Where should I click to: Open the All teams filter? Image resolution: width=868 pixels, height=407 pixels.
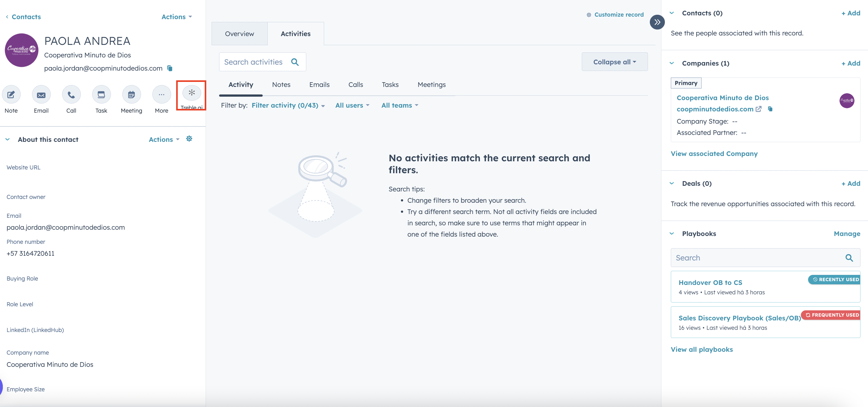pyautogui.click(x=400, y=105)
